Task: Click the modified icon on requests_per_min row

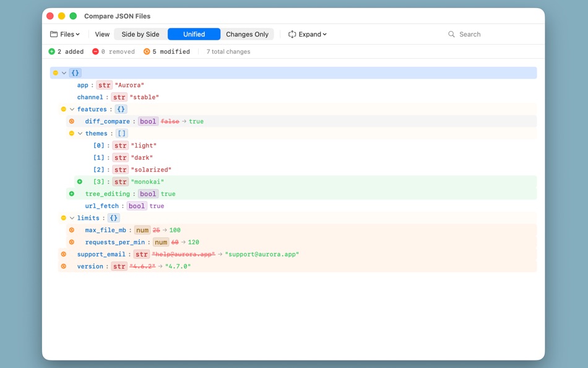Action: click(x=72, y=242)
